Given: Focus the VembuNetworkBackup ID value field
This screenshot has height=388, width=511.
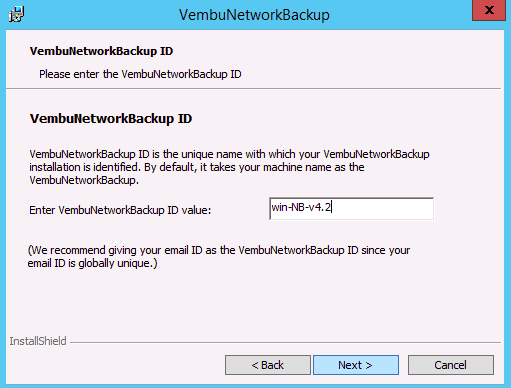Looking at the screenshot, I should coord(351,209).
